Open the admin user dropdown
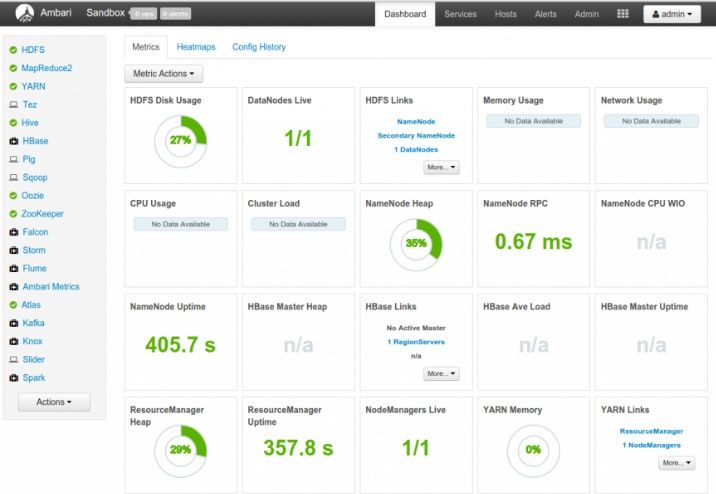716x494 pixels. click(x=672, y=14)
